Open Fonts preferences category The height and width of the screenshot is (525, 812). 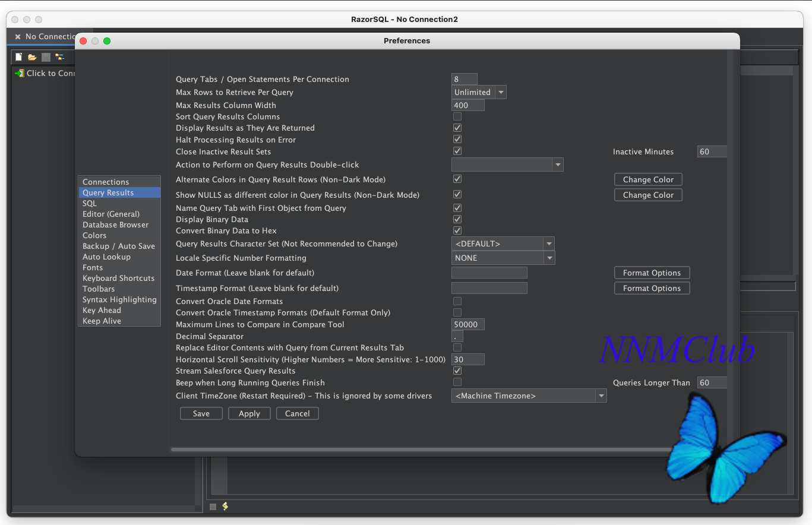click(119, 267)
